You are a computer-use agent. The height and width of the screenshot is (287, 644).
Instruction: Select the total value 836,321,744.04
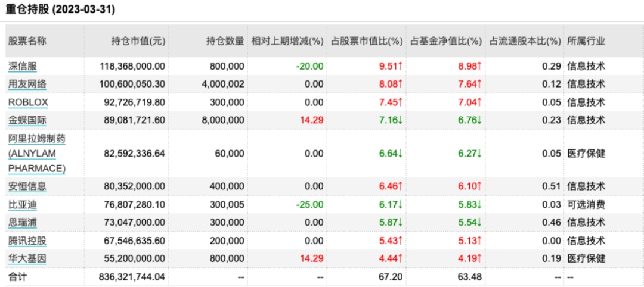pyautogui.click(x=132, y=277)
